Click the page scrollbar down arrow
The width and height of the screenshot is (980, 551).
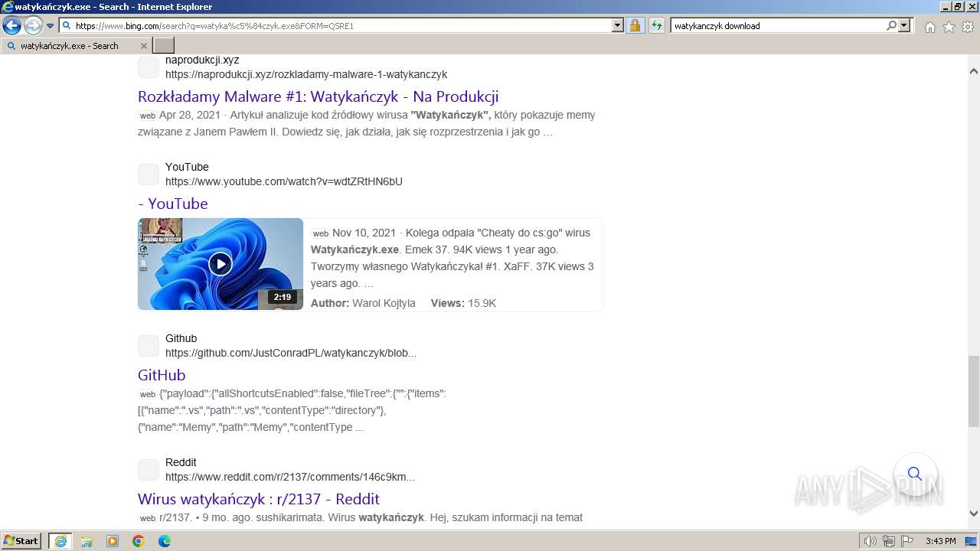(x=974, y=514)
